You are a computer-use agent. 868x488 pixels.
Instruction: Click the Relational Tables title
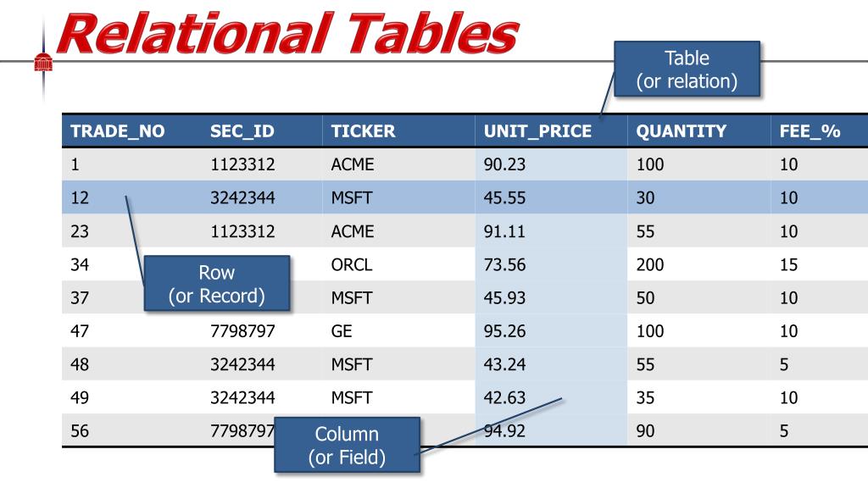click(x=288, y=33)
